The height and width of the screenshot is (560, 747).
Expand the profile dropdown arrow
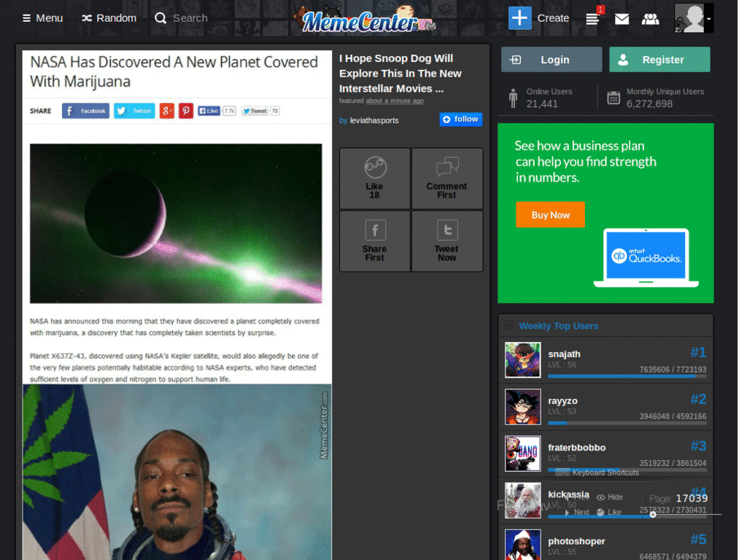pyautogui.click(x=709, y=19)
